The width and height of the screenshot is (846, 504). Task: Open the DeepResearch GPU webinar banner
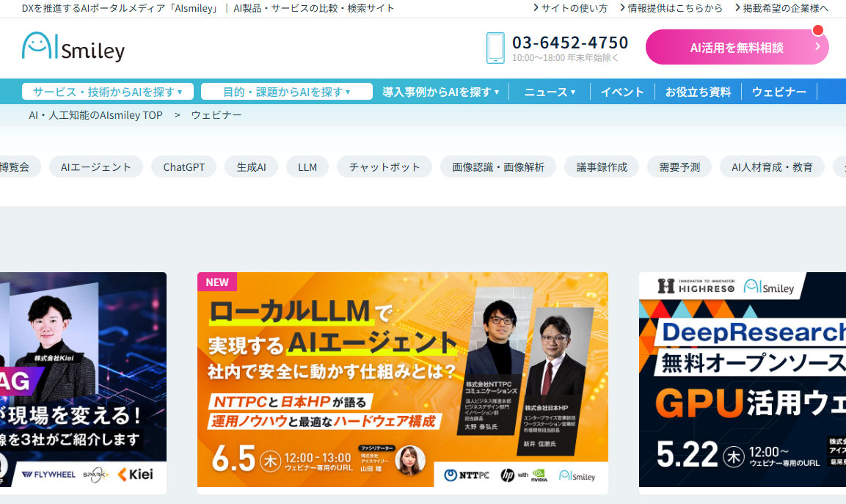(742, 379)
